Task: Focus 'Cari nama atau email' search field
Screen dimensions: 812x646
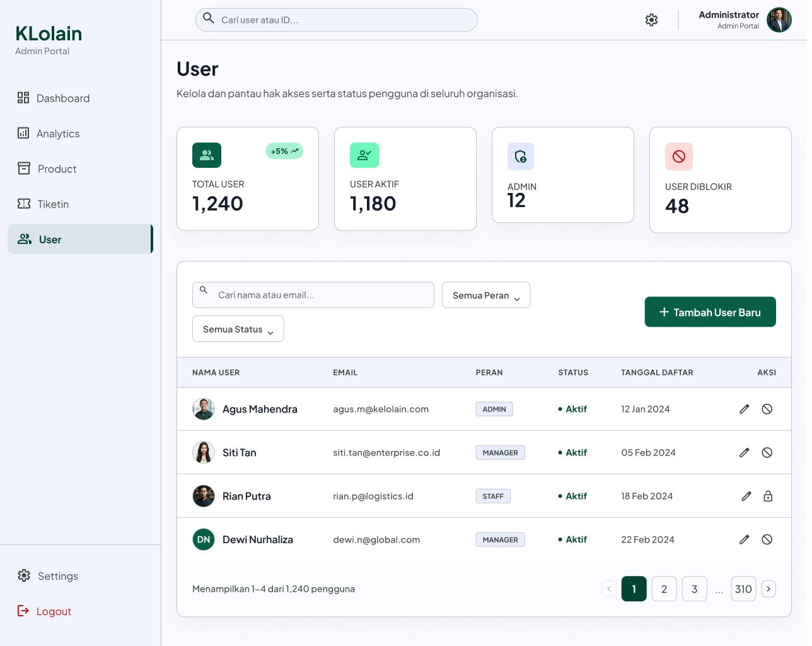Action: (313, 295)
